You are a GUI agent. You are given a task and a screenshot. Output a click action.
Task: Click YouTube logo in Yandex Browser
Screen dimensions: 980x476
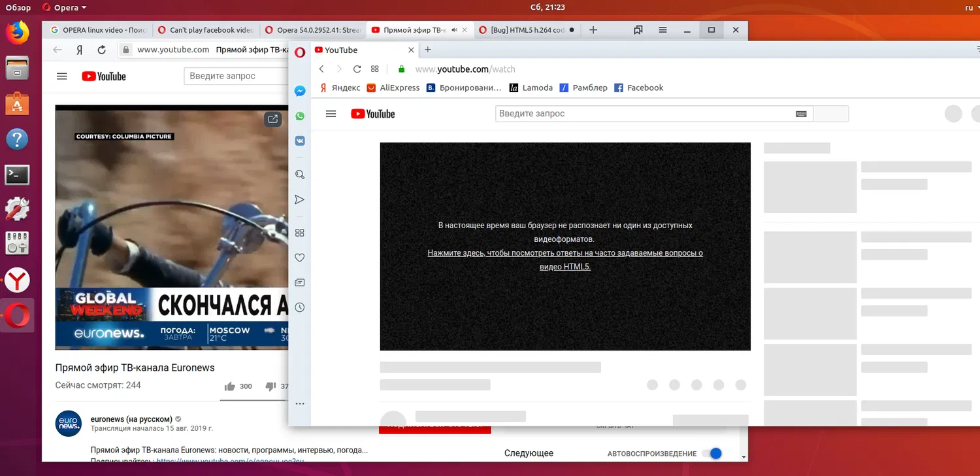point(104,76)
